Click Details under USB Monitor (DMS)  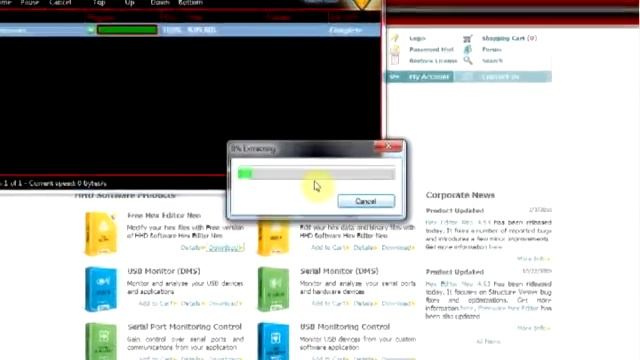click(193, 304)
